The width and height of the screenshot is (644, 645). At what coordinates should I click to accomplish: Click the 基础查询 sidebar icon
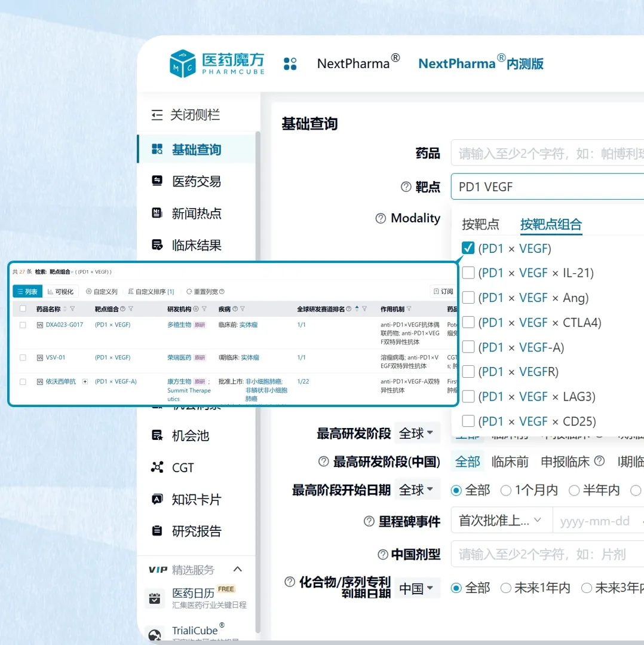[x=157, y=149]
